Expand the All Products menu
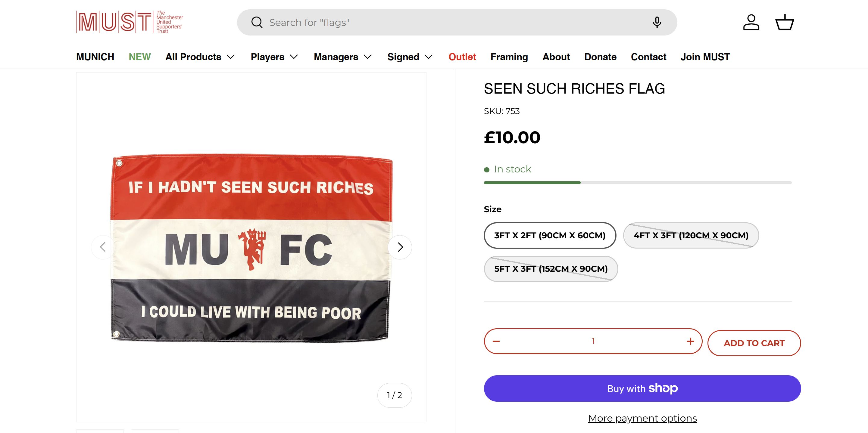Screen dimensions: 868x433 tap(200, 57)
